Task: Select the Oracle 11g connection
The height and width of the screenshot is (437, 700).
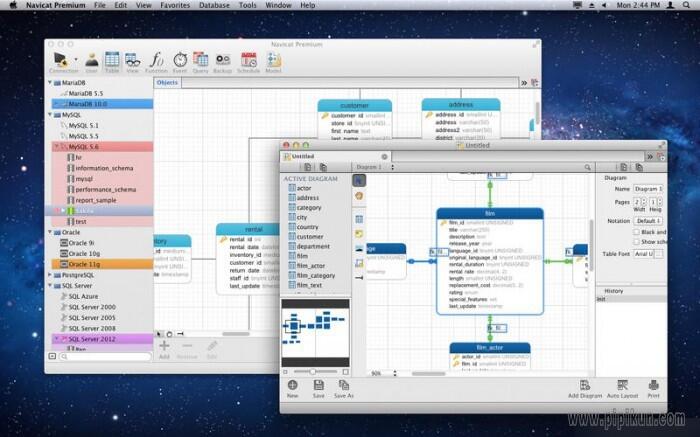Action: click(x=102, y=264)
